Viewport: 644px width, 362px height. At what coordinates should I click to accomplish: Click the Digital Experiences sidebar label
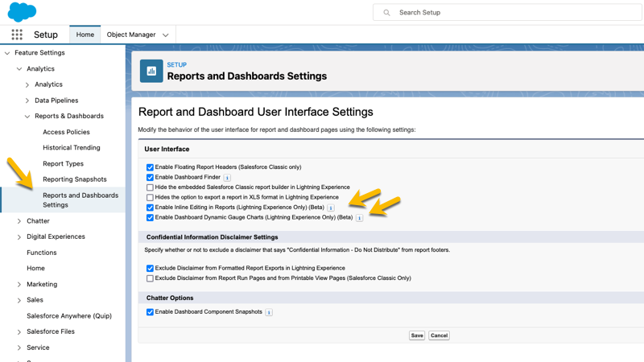[56, 237]
